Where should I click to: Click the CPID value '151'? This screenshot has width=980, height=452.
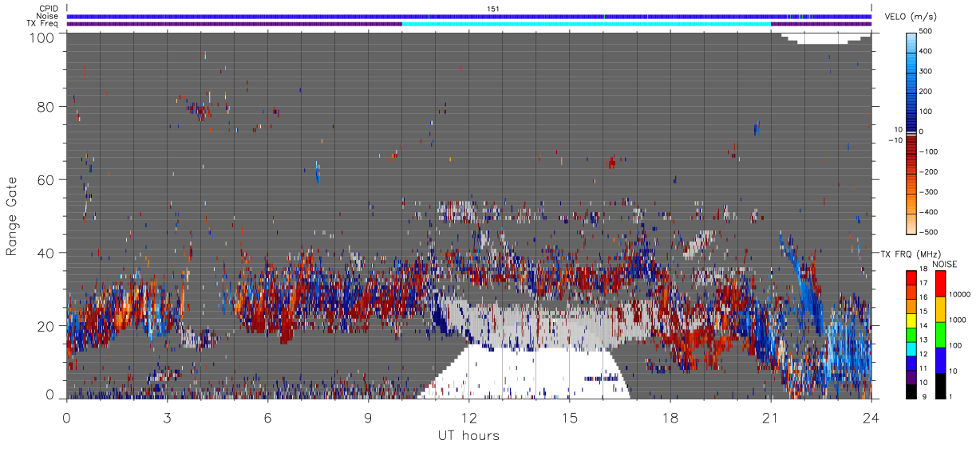(x=493, y=9)
